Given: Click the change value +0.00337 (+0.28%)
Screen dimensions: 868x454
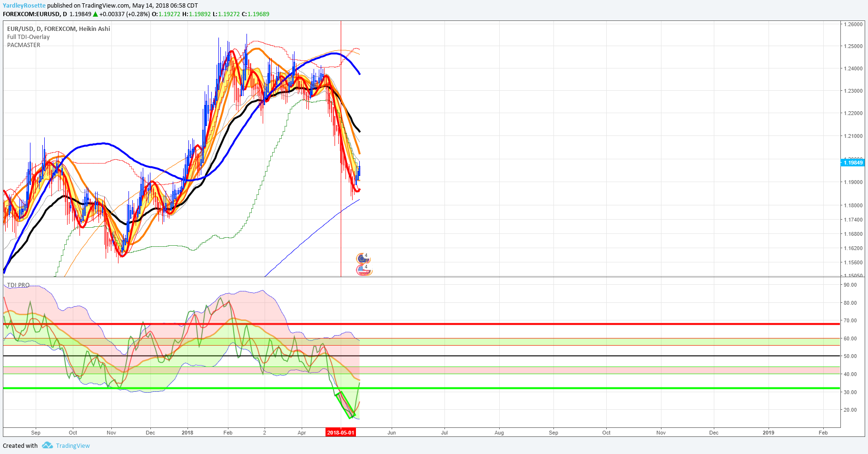Looking at the screenshot, I should click(x=125, y=14).
